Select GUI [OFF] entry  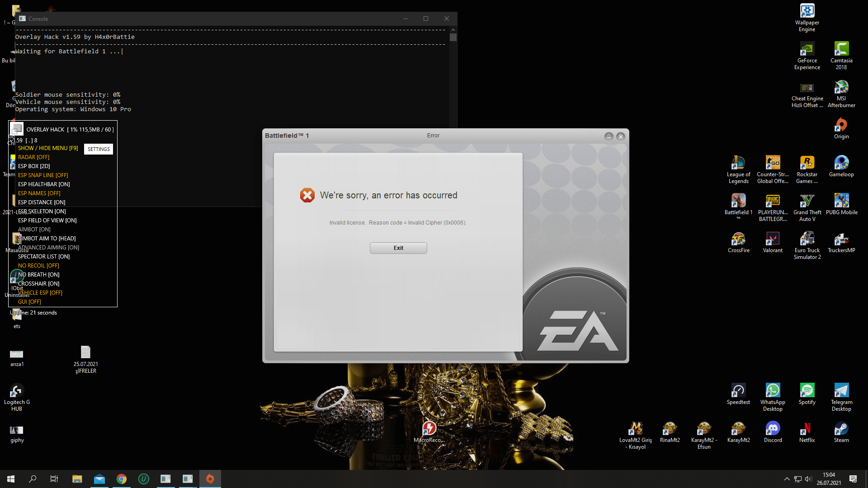coord(29,302)
